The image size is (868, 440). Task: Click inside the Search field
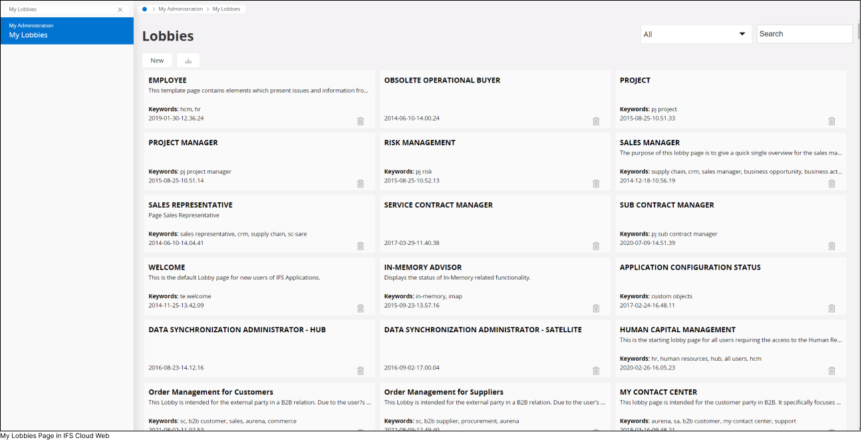coord(804,33)
